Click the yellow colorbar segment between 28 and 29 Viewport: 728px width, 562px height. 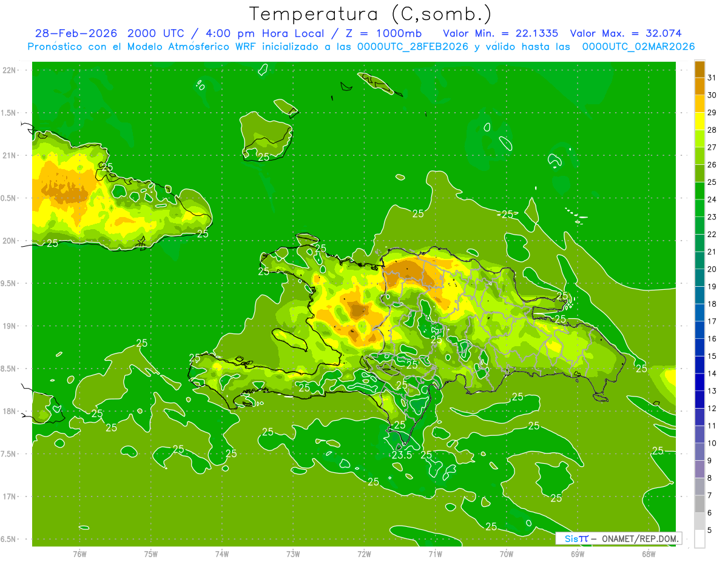coord(699,121)
